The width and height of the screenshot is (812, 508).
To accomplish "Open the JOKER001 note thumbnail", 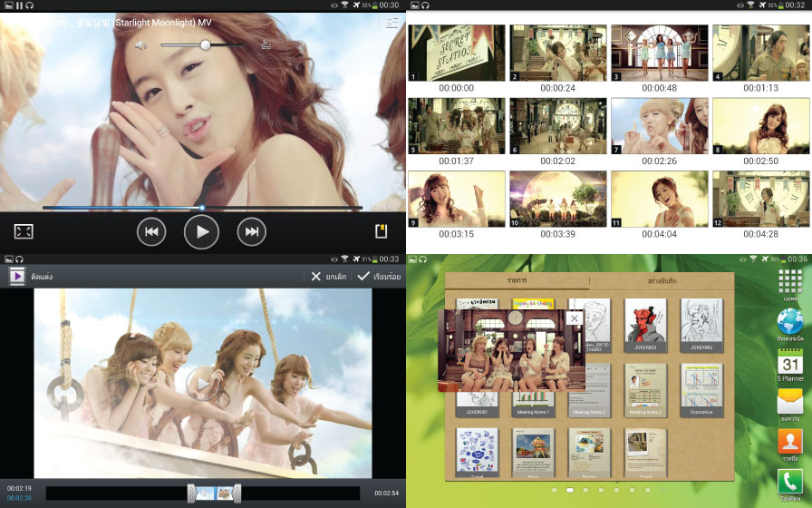I will coord(477,405).
